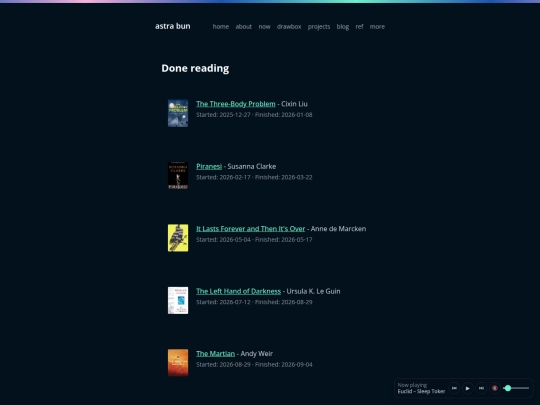The image size is (540, 405).
Task: Open The Three-Body Problem link
Action: [236, 104]
